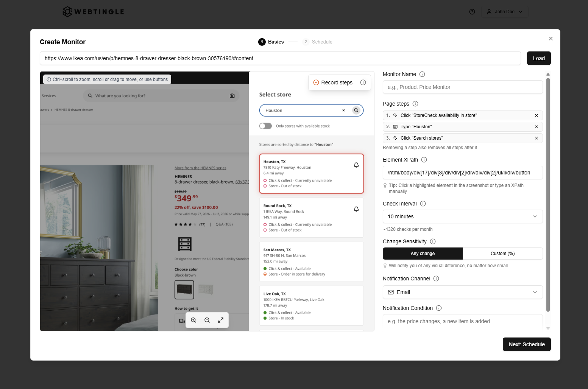
Task: Click the "$349.99" price text
Action: click(186, 198)
